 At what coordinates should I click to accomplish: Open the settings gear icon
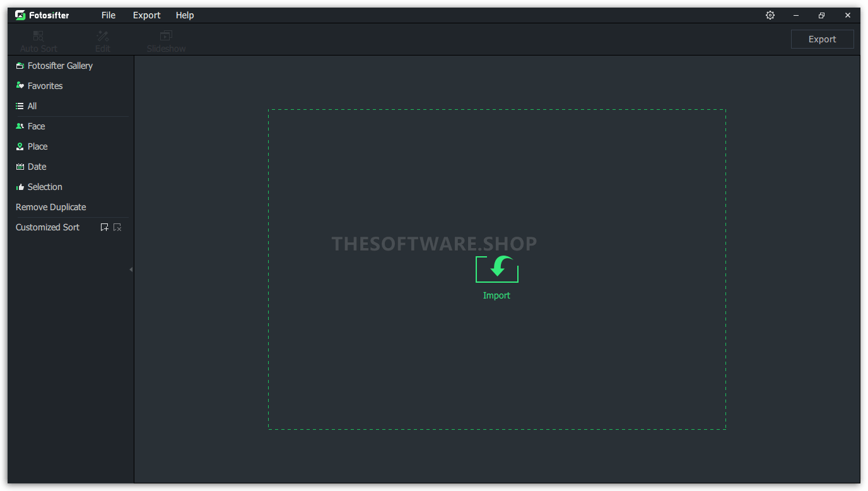tap(770, 15)
